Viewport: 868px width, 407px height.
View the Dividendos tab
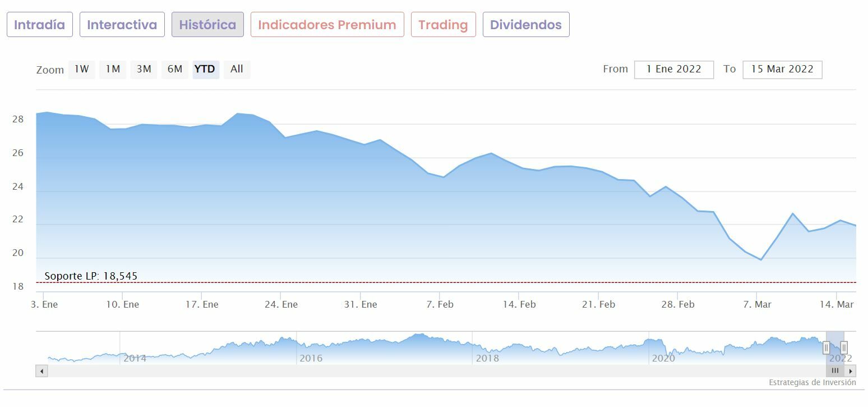pyautogui.click(x=526, y=25)
